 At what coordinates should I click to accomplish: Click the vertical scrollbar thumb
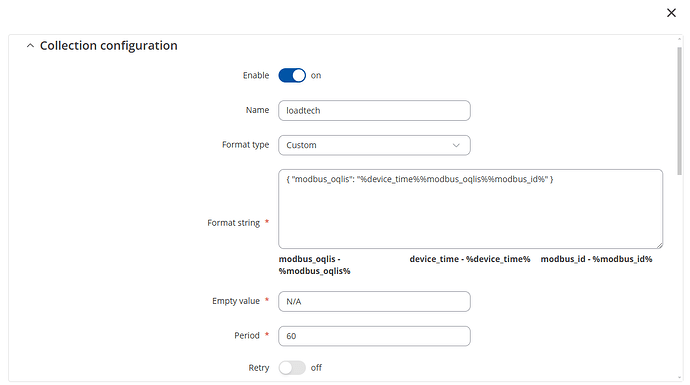679,110
